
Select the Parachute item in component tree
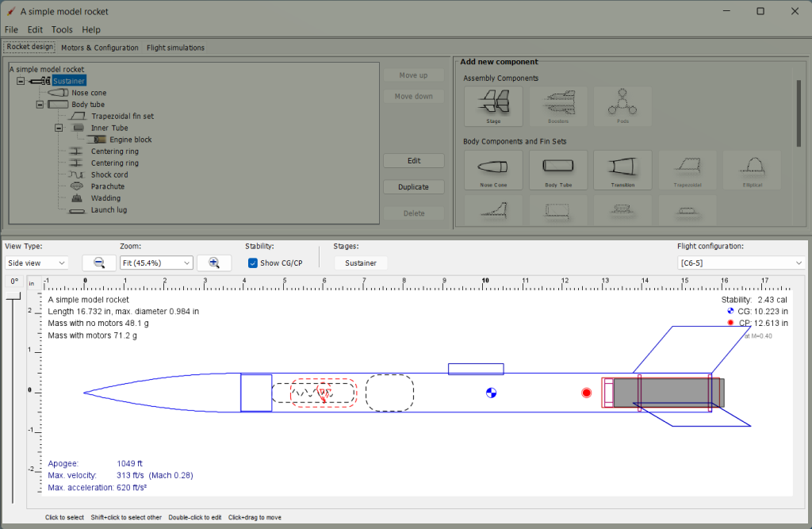(107, 186)
